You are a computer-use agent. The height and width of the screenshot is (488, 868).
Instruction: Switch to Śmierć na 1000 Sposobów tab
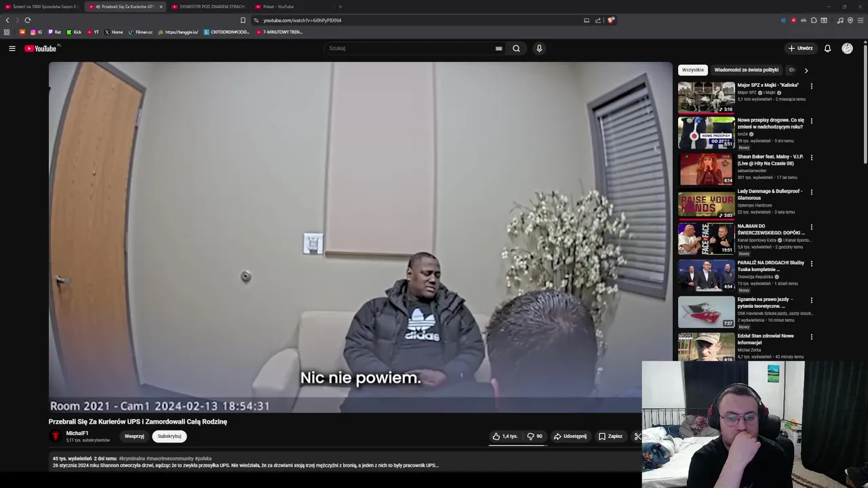pos(41,7)
